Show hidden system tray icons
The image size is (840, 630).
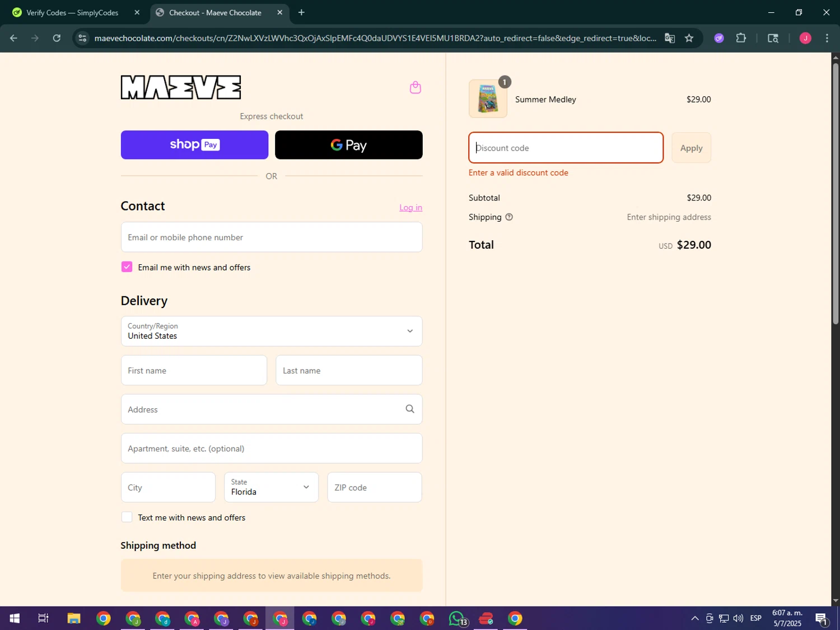tap(694, 618)
